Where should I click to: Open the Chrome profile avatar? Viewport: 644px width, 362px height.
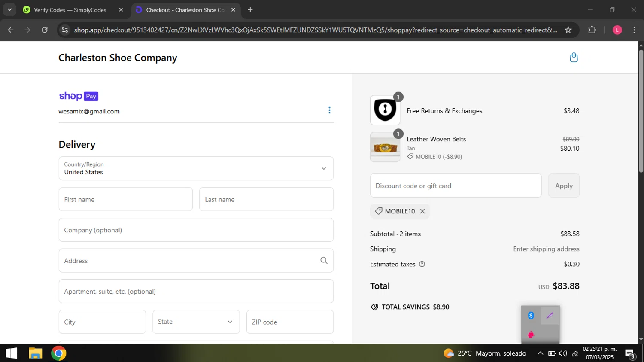617,30
